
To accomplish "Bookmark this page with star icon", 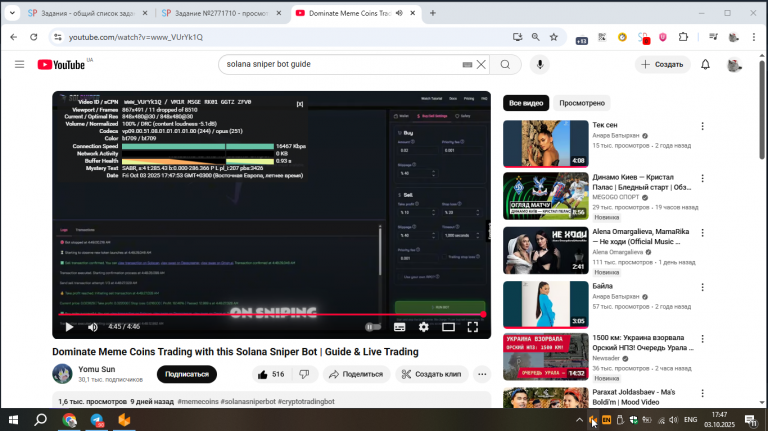I will [553, 37].
